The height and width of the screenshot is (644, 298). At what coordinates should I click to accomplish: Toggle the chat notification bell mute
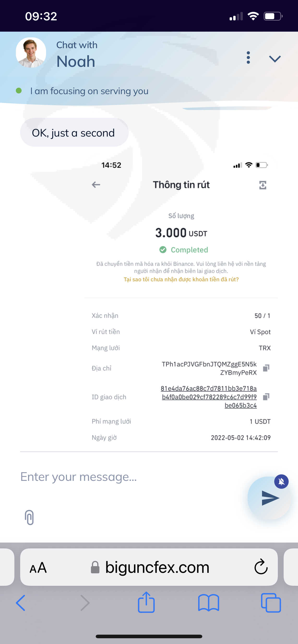(281, 481)
